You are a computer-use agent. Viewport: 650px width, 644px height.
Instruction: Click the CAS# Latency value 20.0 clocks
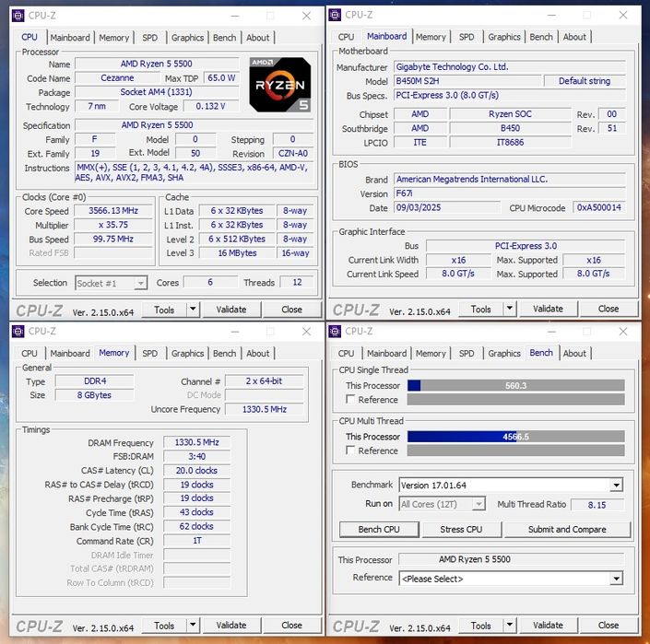point(197,471)
